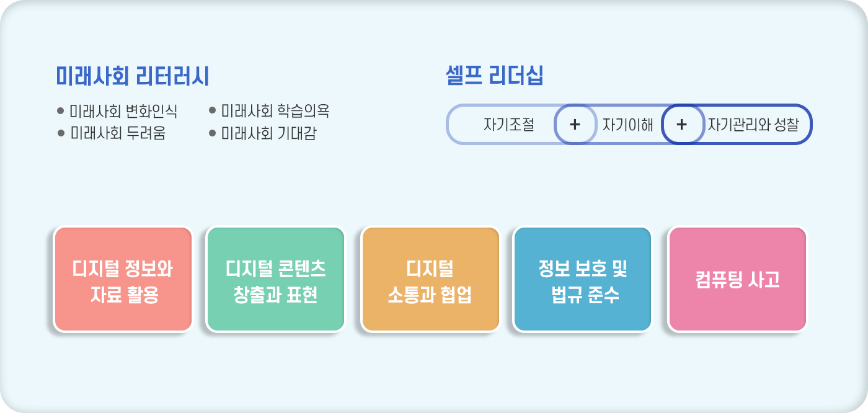
Task: Select the 디지털 정보와 자료 활용 card
Action: coord(123,280)
